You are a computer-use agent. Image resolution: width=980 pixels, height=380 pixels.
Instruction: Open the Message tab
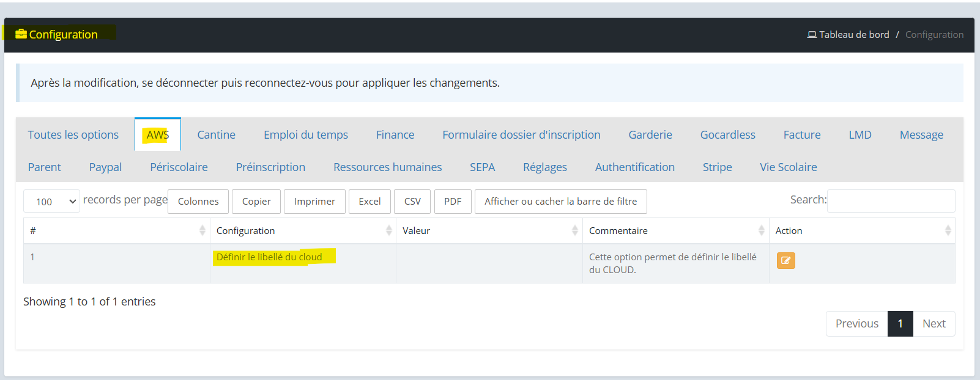click(921, 134)
